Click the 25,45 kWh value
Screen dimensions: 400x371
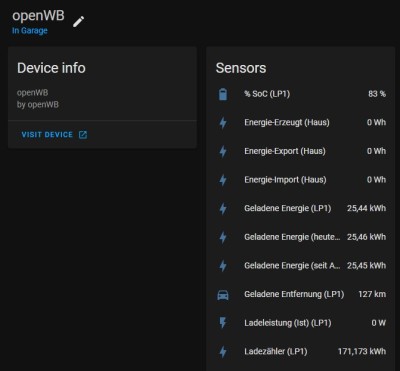click(366, 266)
